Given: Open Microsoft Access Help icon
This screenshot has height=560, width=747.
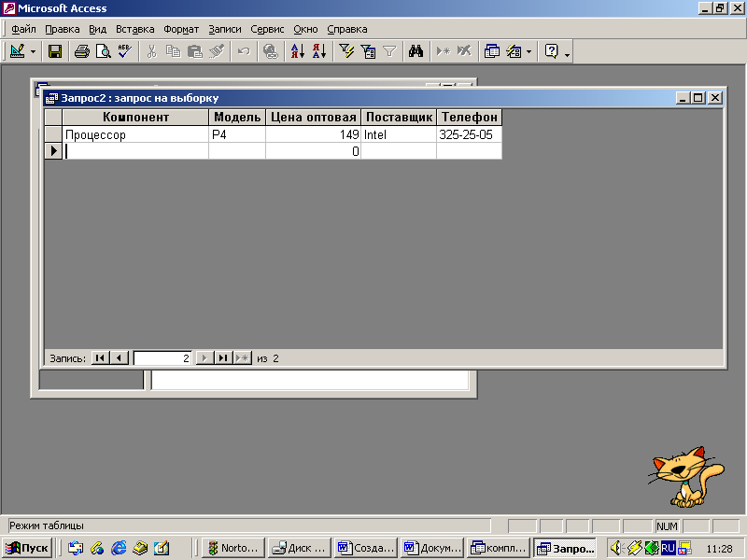Looking at the screenshot, I should click(x=552, y=51).
